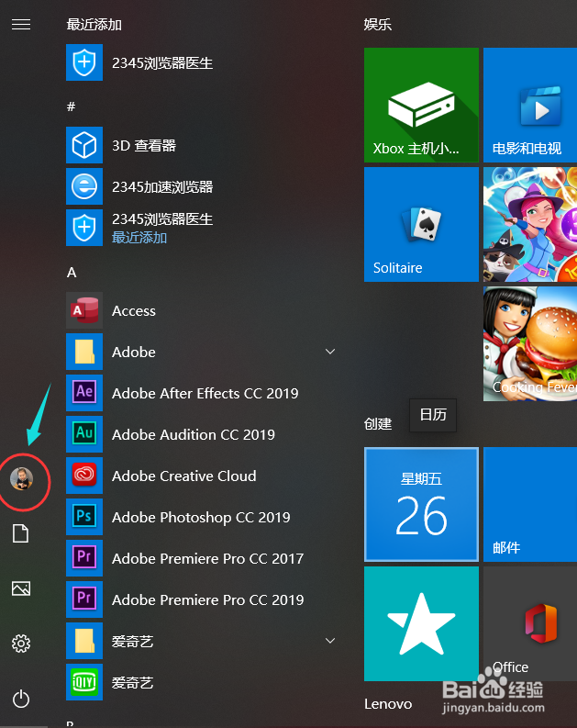Viewport: 577px width, 728px height.
Task: Launch Premiere Pro CC 2019 icon
Action: point(84,599)
